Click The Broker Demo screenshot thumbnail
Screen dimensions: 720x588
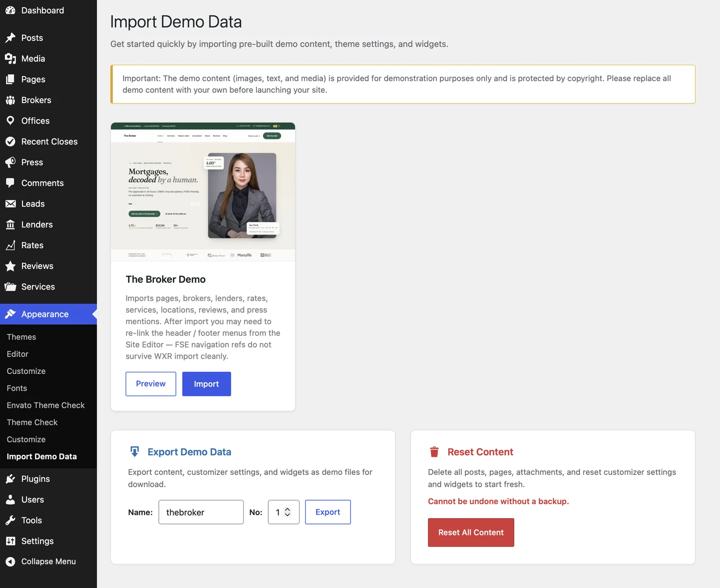click(203, 192)
